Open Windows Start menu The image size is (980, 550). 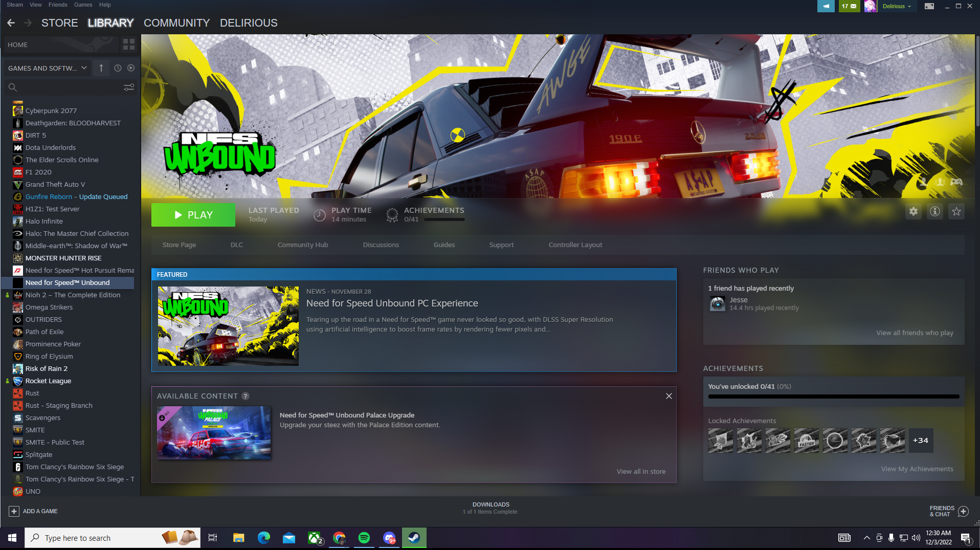coord(12,538)
